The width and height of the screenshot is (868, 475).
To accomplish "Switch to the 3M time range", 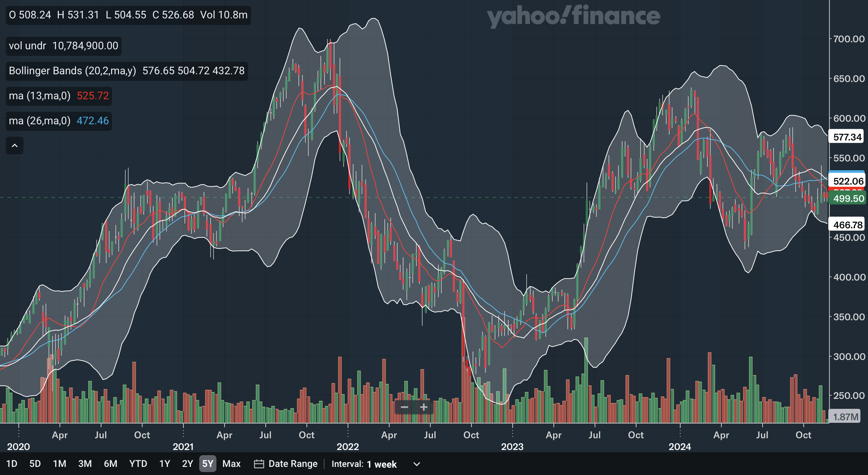I will pos(85,464).
